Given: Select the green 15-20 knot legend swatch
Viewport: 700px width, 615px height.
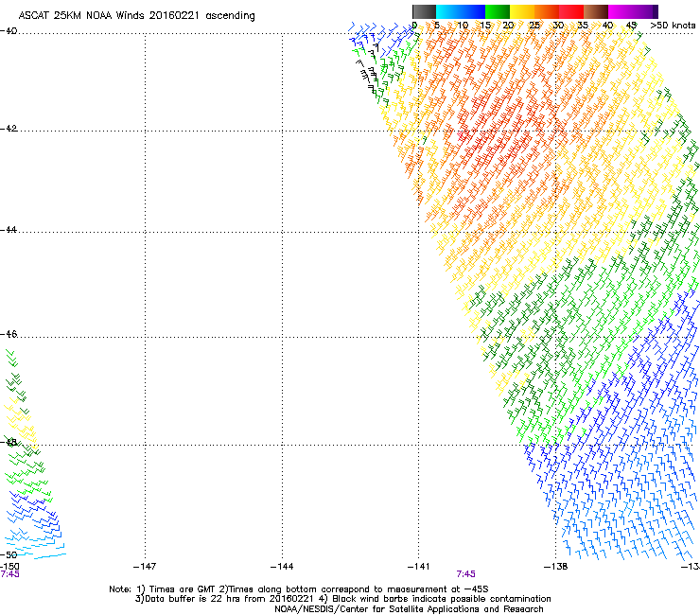Looking at the screenshot, I should click(x=498, y=11).
